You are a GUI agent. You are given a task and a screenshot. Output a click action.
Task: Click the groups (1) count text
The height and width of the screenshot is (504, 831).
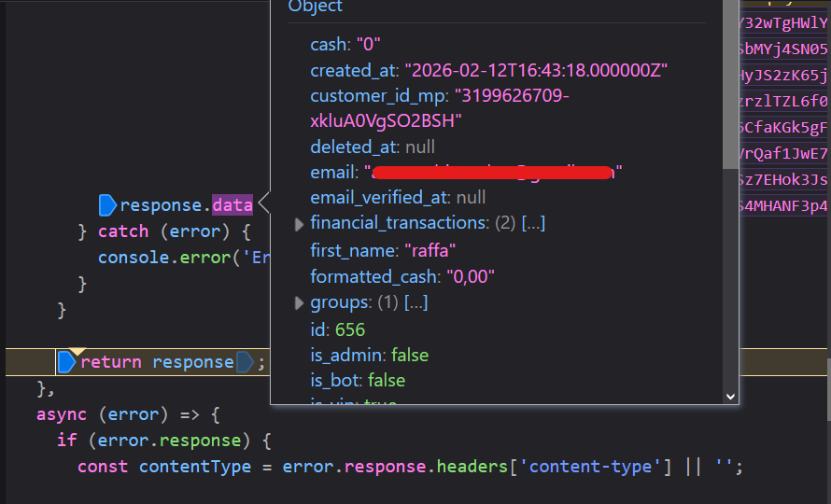point(387,302)
